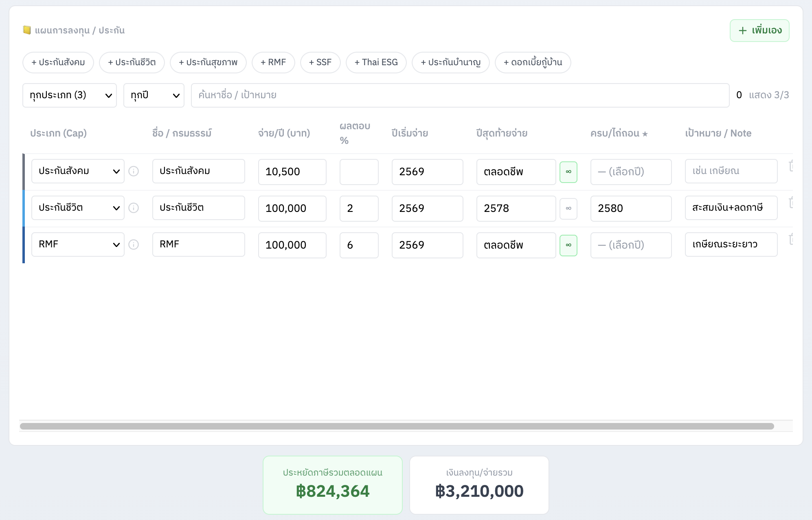Expand the RMF row type dropdown
This screenshot has width=812, height=520.
click(x=78, y=245)
